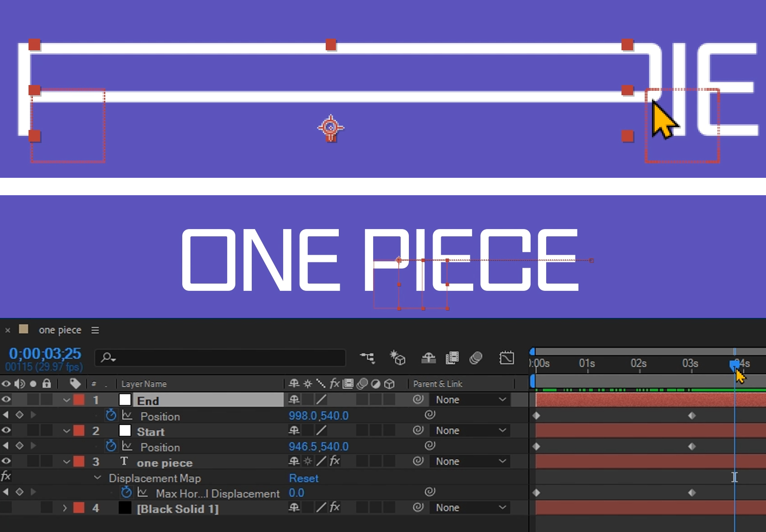Image resolution: width=766 pixels, height=532 pixels.
Task: Click the stopwatch for End layer Position
Action: pyautogui.click(x=111, y=415)
